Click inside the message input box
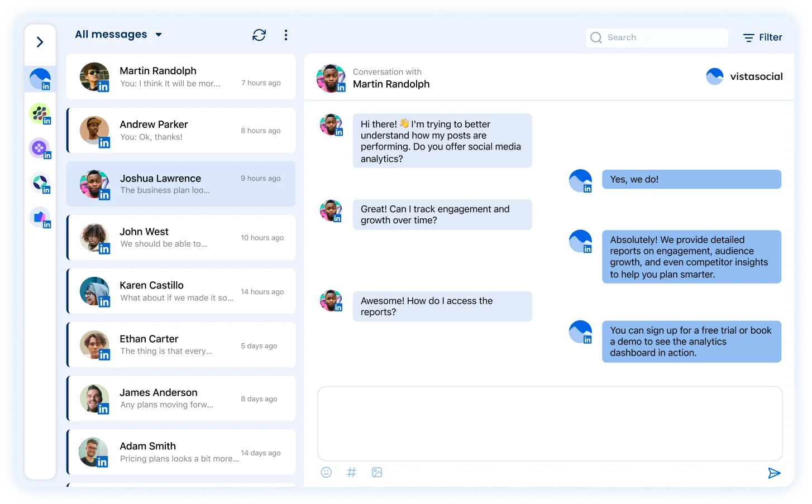Screen dimensions: 812x504 [x=550, y=423]
